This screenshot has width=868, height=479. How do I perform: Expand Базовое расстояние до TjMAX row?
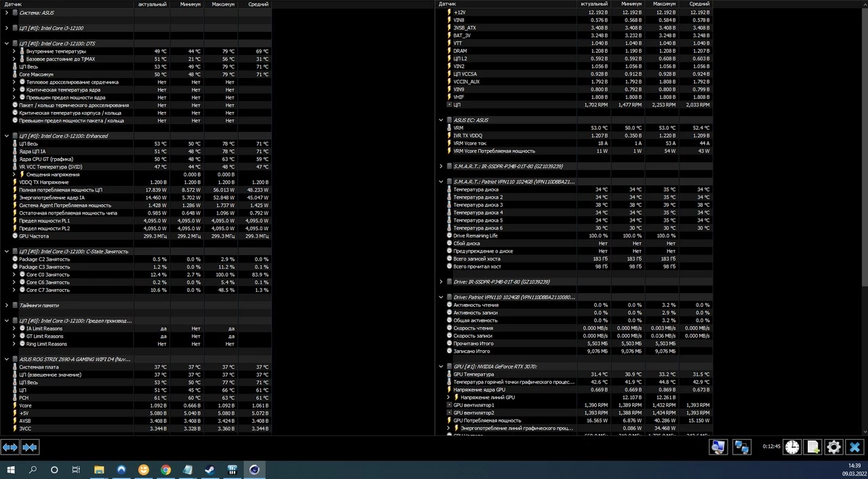[x=14, y=59]
